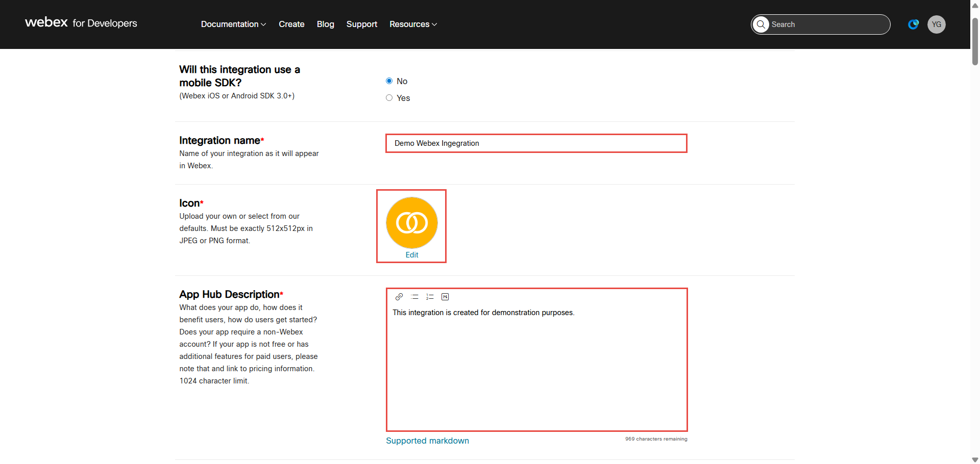Click the yellow integration icon image
Image resolution: width=980 pixels, height=464 pixels.
(411, 223)
